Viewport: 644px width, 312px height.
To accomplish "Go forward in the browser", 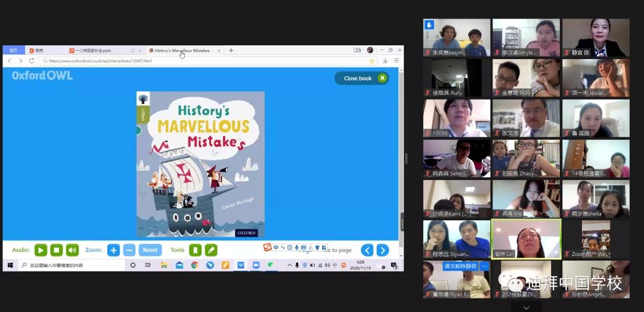I will [x=20, y=60].
